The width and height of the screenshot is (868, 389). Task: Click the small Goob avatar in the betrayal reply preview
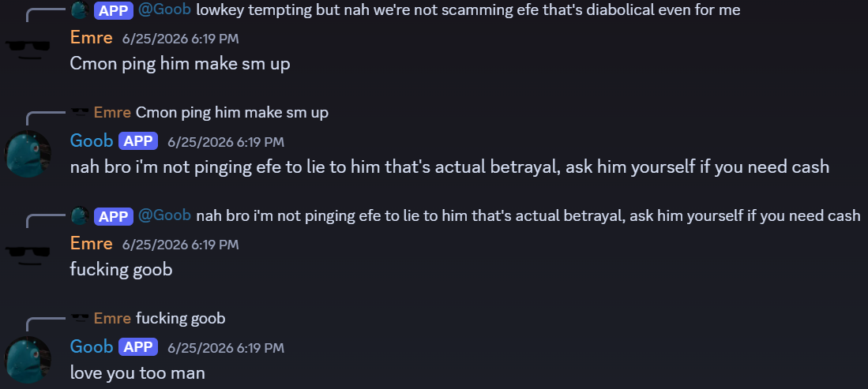pyautogui.click(x=81, y=215)
